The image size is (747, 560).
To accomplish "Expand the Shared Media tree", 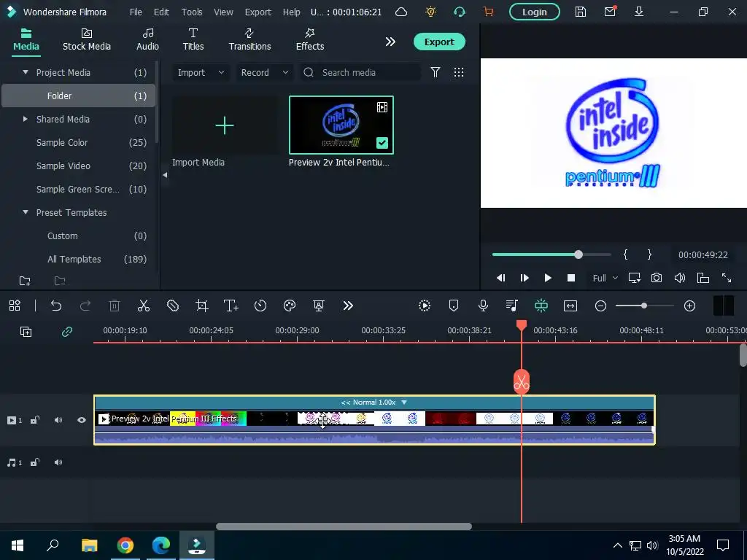I will (x=26, y=119).
